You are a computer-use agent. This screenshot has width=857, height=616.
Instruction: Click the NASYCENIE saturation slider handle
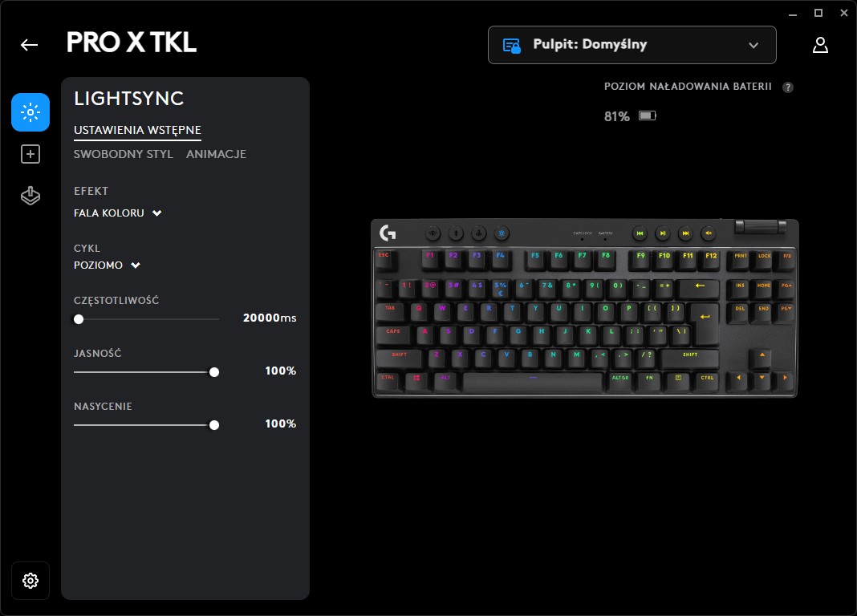click(214, 425)
